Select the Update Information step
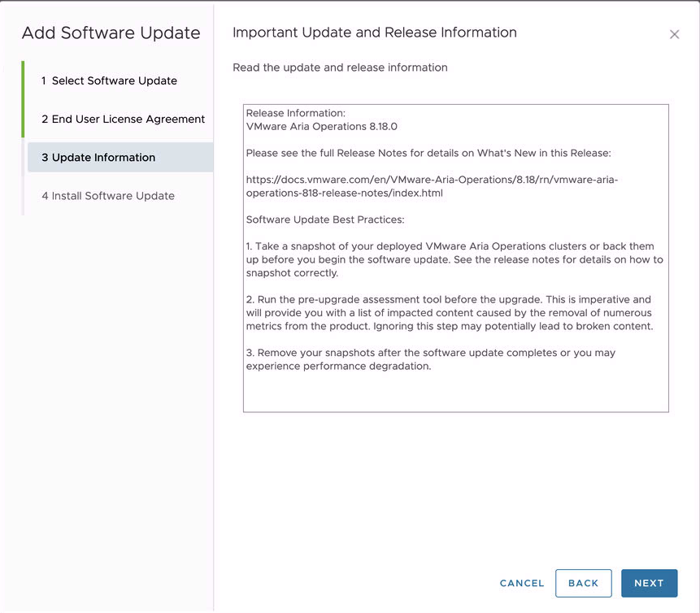 pyautogui.click(x=120, y=157)
